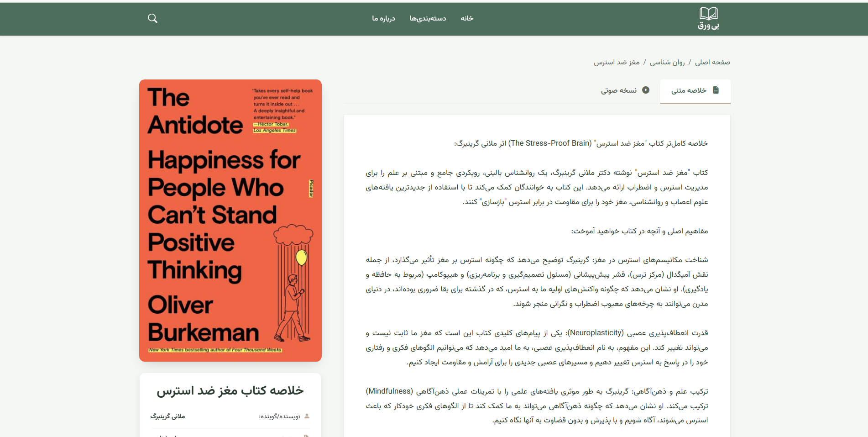Open the خانه menu item
The height and width of the screenshot is (437, 868).
[x=466, y=18]
